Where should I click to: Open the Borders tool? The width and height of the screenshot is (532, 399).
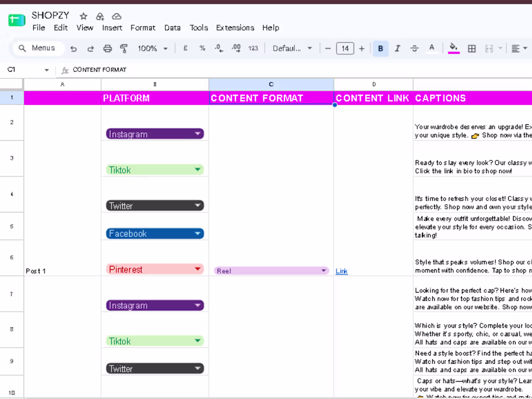pyautogui.click(x=472, y=48)
